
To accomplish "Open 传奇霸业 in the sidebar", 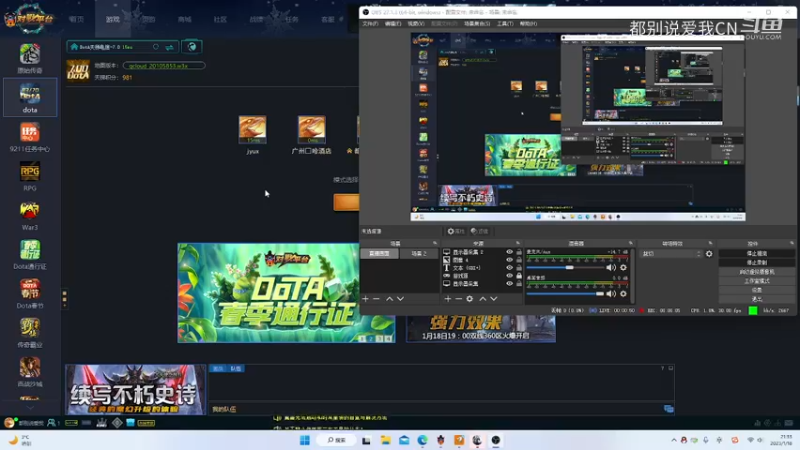I will (30, 333).
